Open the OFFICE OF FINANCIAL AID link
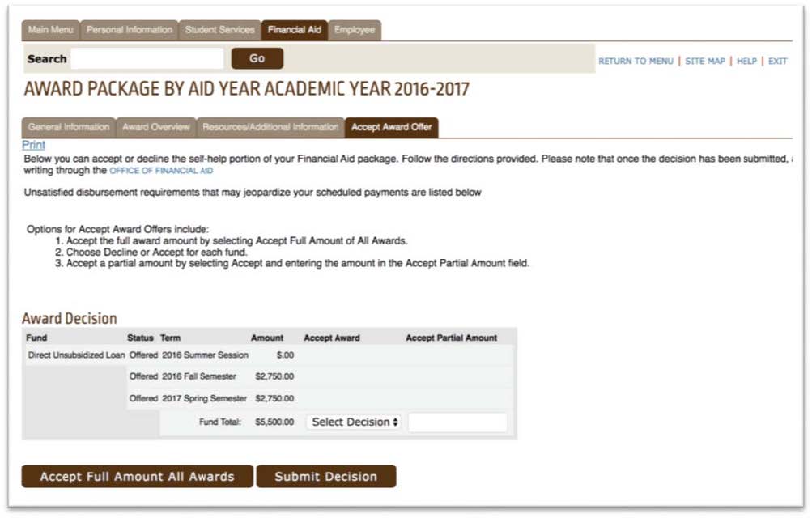This screenshot has width=812, height=518. [161, 172]
